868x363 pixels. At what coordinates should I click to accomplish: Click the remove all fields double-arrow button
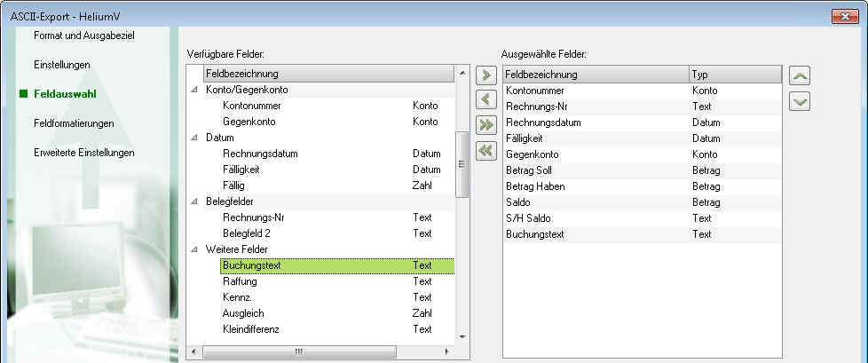(485, 150)
